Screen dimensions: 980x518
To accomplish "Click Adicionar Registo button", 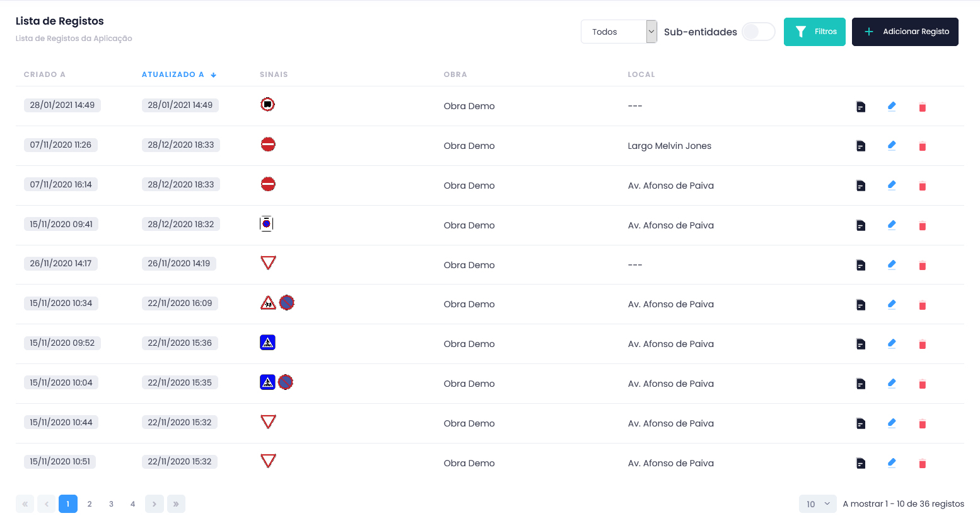I will 905,32.
